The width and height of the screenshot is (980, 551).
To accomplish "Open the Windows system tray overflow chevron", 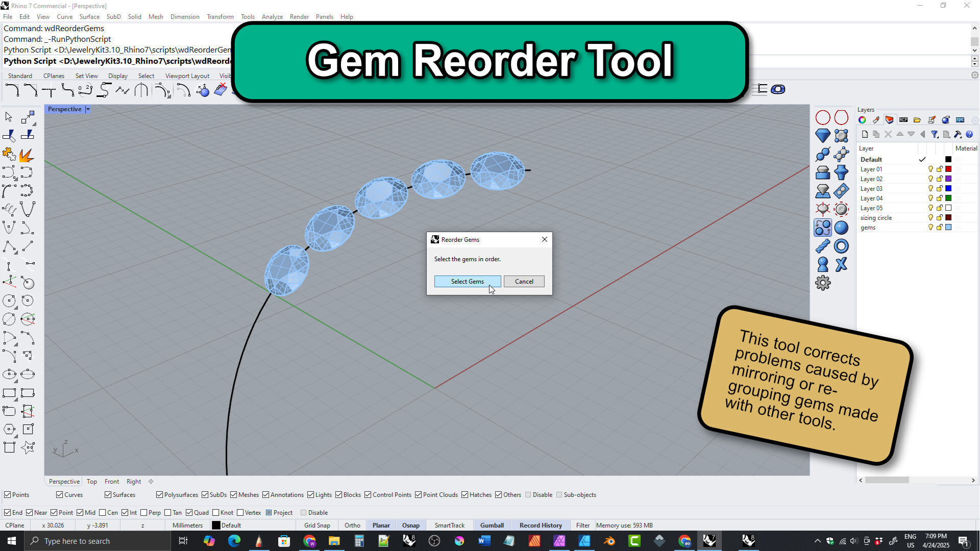I will coord(817,541).
